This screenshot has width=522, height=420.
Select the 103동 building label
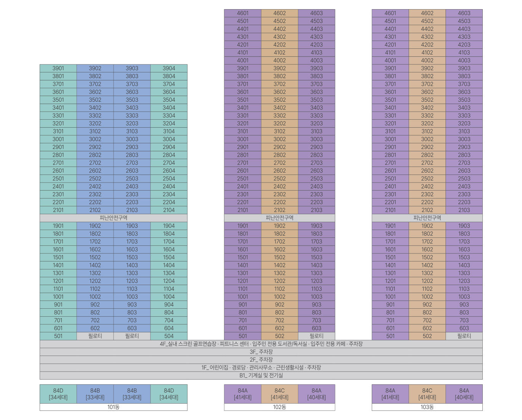pyautogui.click(x=427, y=407)
